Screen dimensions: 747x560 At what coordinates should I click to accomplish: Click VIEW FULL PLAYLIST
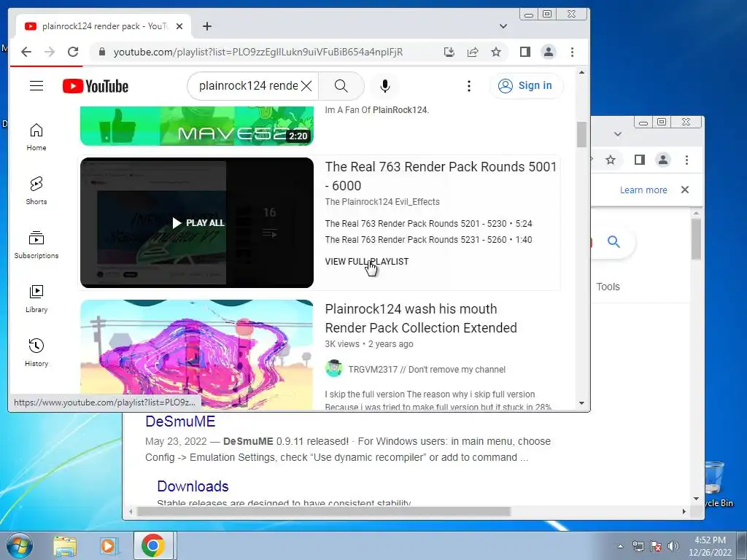(366, 262)
